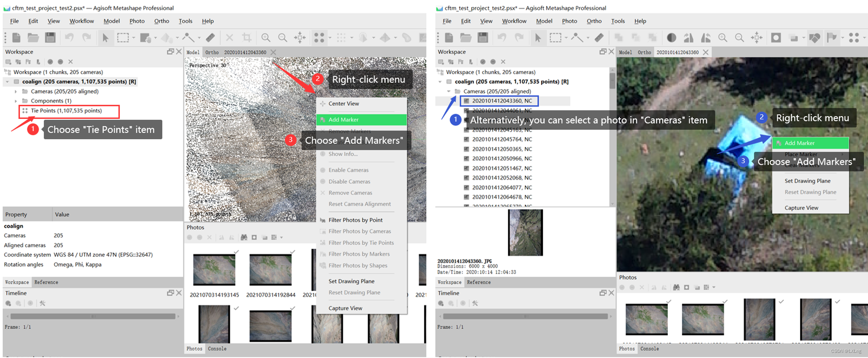The width and height of the screenshot is (868, 358).
Task: Click Disable minus icon in left Workspace toolbar
Action: point(60,62)
